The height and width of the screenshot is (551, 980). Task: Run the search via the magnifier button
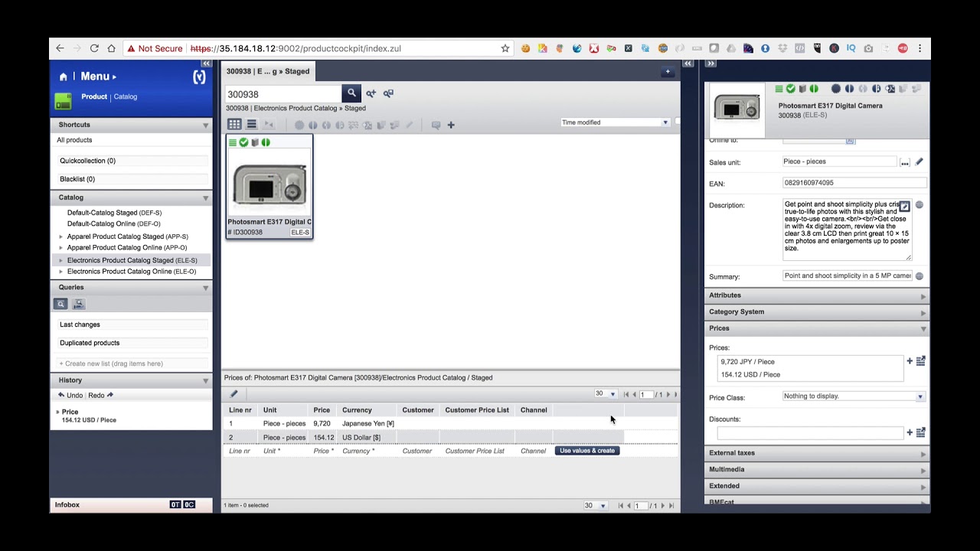(x=351, y=93)
